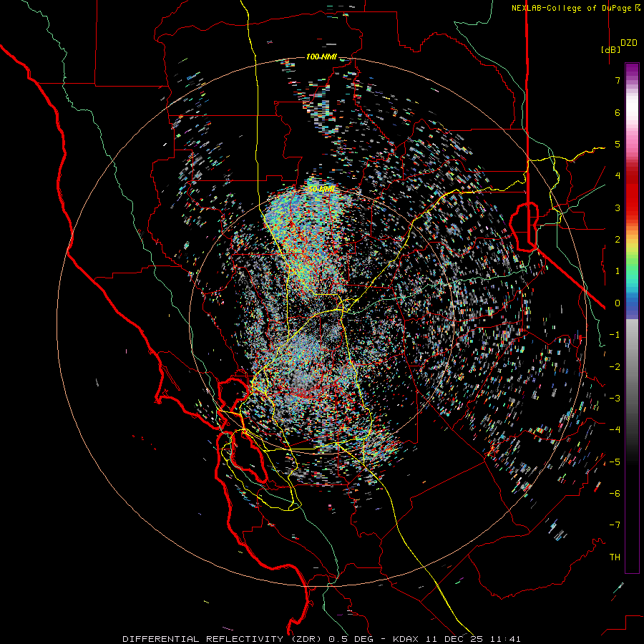Image resolution: width=644 pixels, height=644 pixels.
Task: Click the 3 dB scale label
Action: pos(618,208)
